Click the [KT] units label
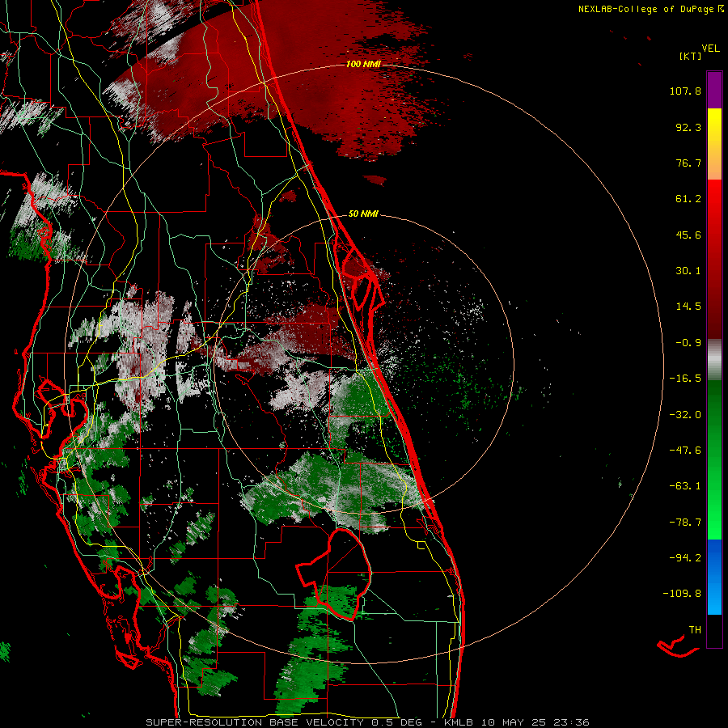Image resolution: width=728 pixels, height=728 pixels. pos(690,56)
